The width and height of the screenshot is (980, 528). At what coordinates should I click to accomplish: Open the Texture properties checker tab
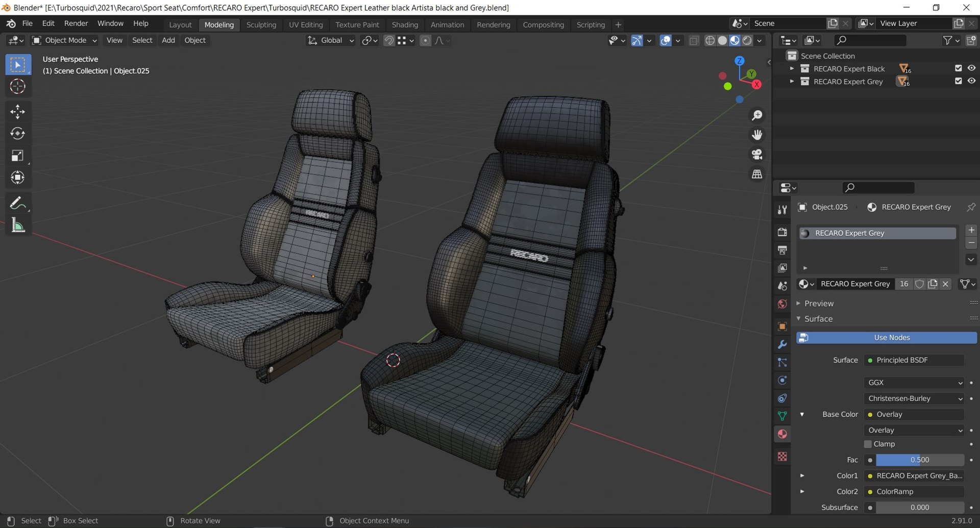tap(782, 456)
